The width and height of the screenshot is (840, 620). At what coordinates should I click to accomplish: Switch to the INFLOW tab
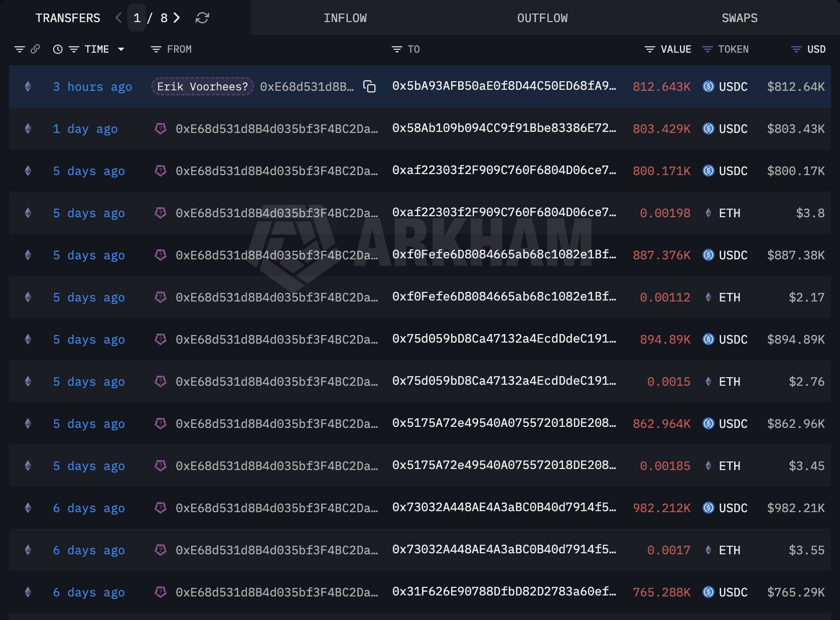click(345, 18)
